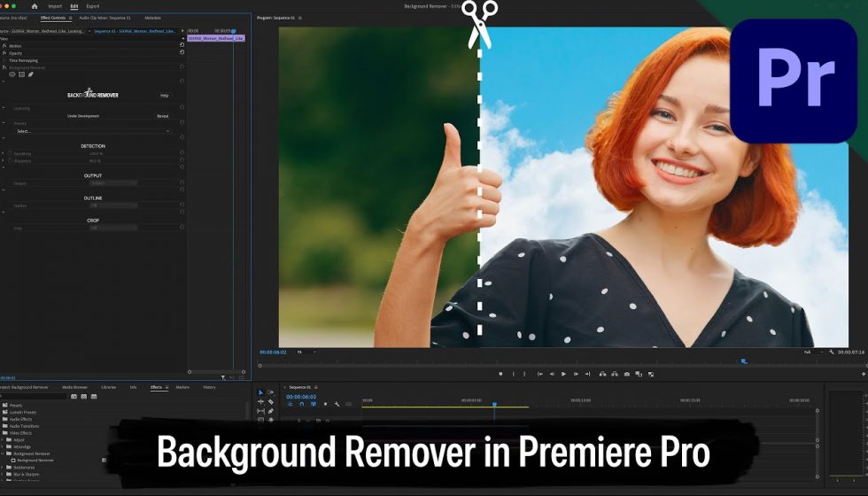Screen dimensions: 868x496
Task: Open the Full playback resolution dropdown
Action: click(814, 353)
